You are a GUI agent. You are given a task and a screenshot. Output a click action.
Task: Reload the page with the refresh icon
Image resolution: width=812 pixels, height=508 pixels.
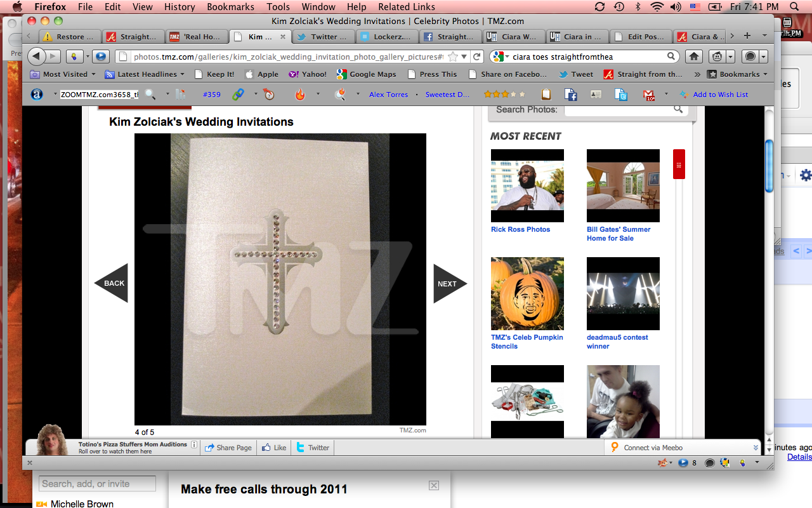pyautogui.click(x=478, y=57)
